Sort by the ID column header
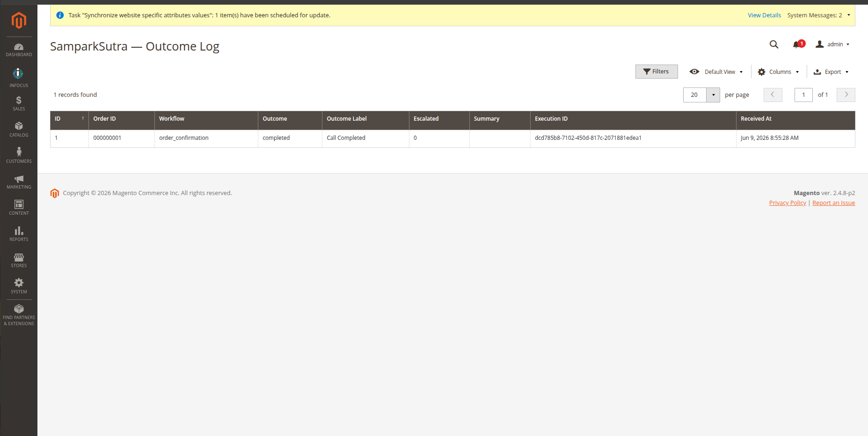This screenshot has height=436, width=868. tap(69, 120)
